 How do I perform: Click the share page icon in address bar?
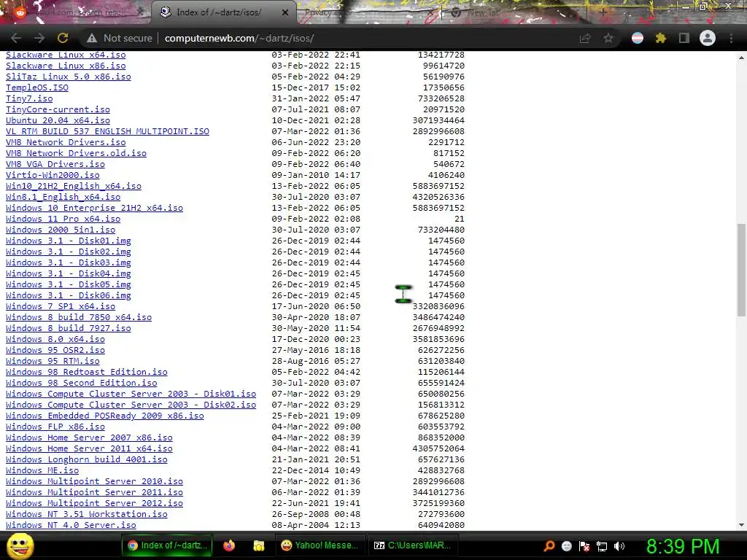coord(585,38)
